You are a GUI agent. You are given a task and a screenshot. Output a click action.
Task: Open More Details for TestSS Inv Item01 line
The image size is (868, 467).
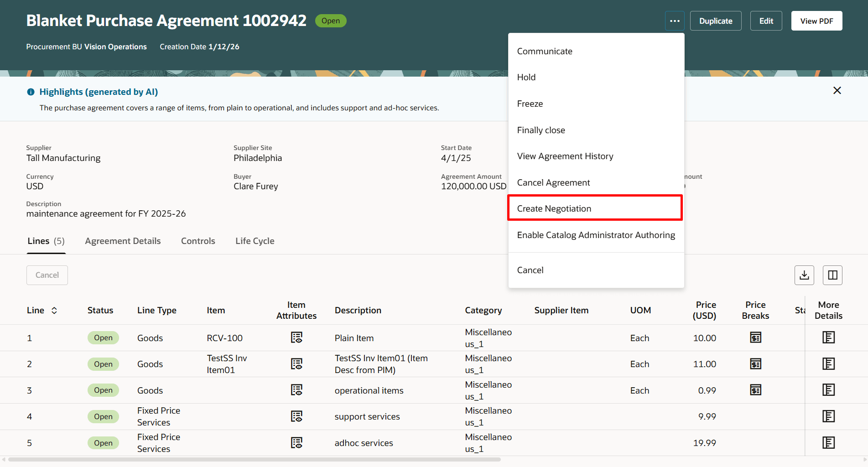828,364
